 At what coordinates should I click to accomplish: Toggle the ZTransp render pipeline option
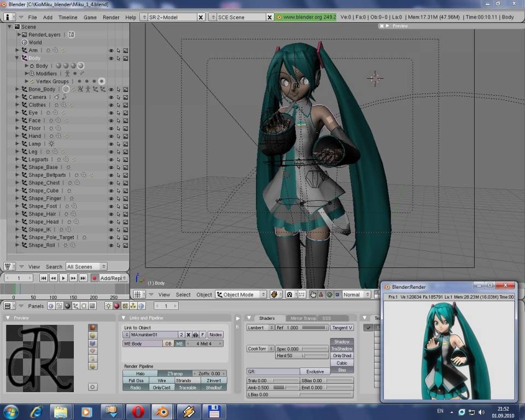175,374
